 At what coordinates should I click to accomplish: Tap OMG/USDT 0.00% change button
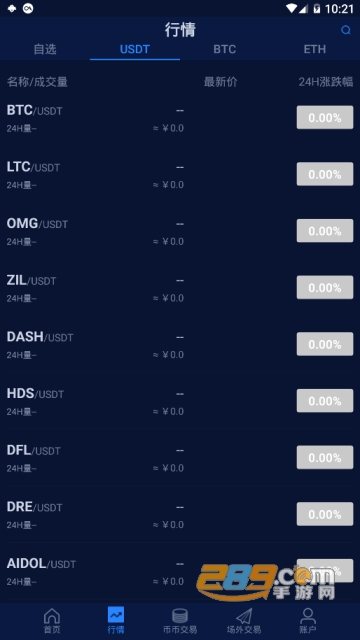[325, 231]
